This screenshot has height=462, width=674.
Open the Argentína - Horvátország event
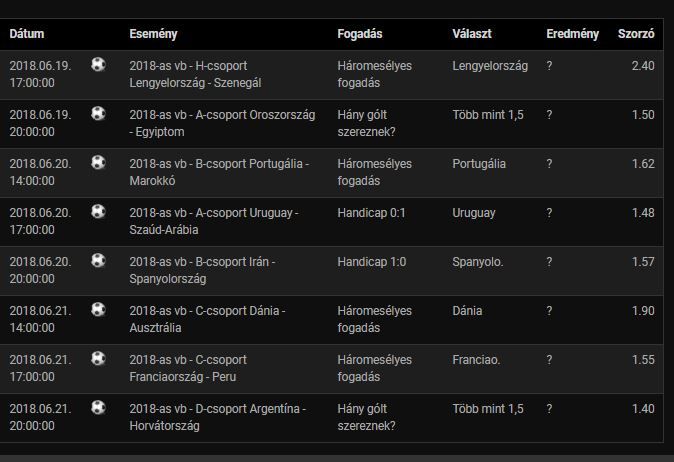[218, 417]
